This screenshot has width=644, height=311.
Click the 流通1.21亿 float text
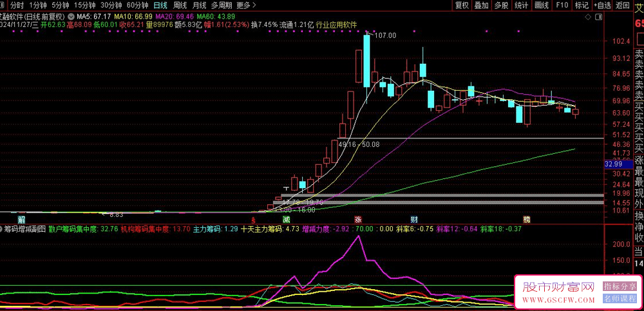pyautogui.click(x=296, y=24)
